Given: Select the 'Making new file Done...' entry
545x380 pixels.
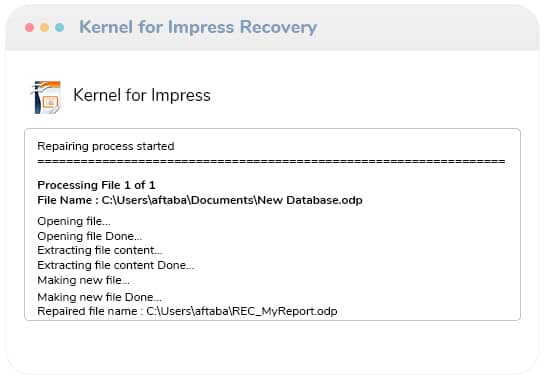Looking at the screenshot, I should coord(99,297).
